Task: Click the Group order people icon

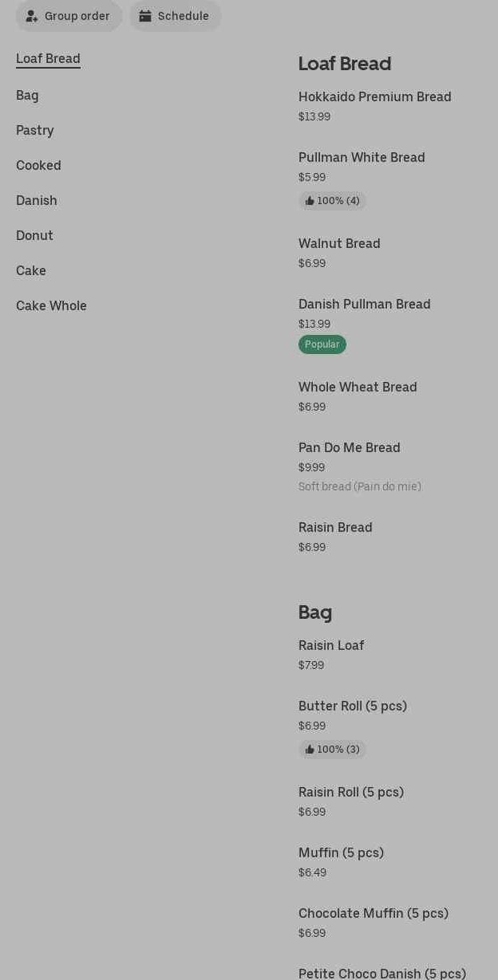Action: coord(32,16)
